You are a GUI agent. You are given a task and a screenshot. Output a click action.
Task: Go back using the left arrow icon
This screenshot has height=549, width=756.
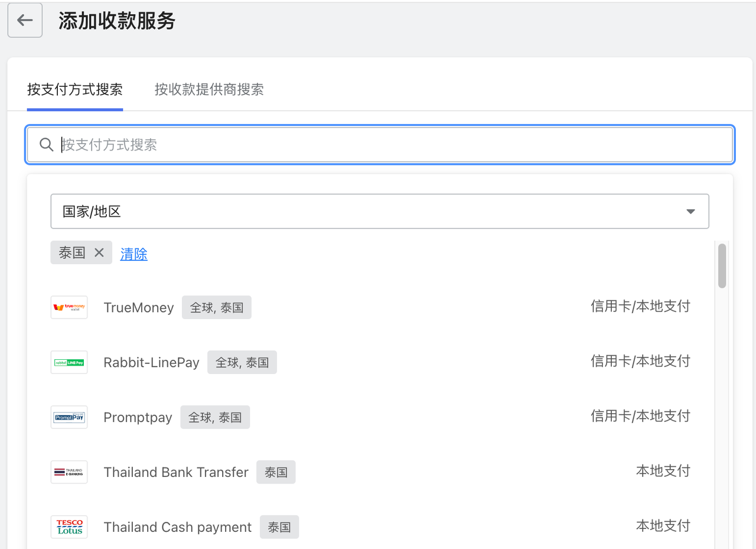click(24, 20)
